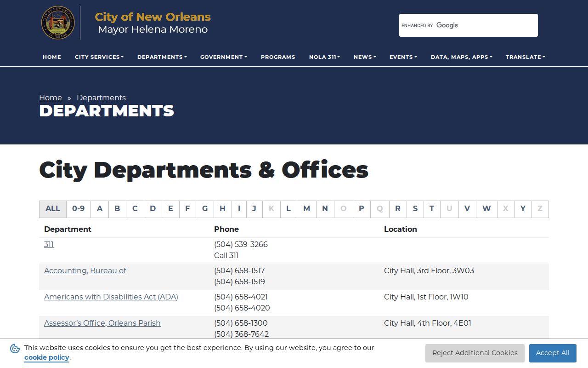Open the cookie policy link

(x=47, y=357)
